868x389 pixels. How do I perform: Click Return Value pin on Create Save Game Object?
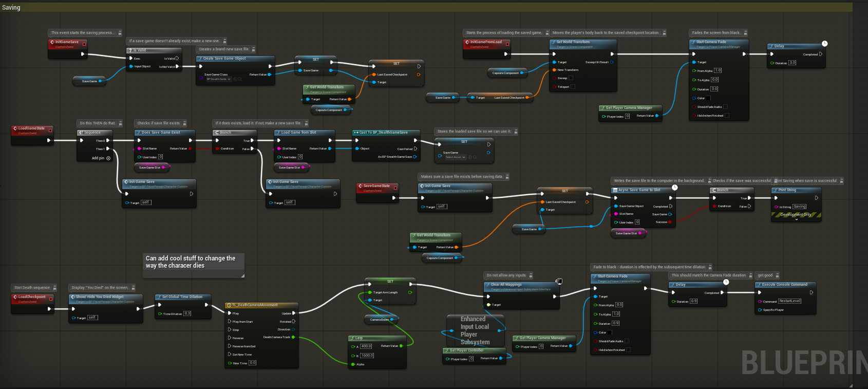point(270,75)
